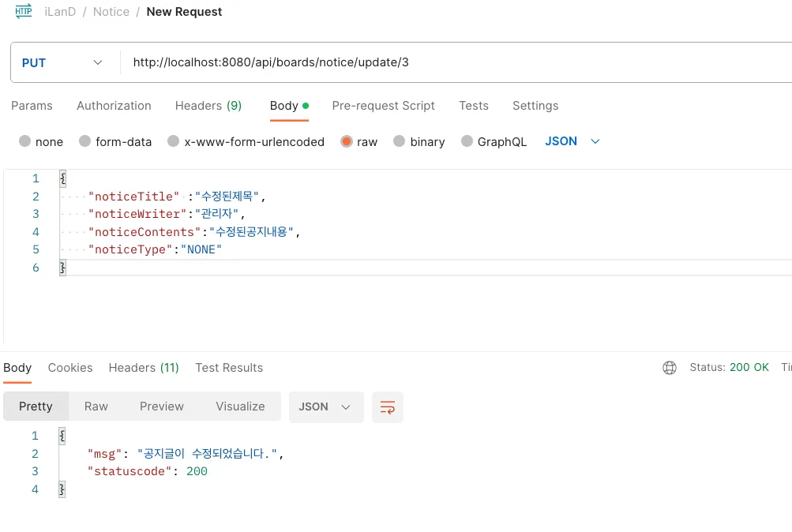Switch response view to Raw

click(x=96, y=406)
